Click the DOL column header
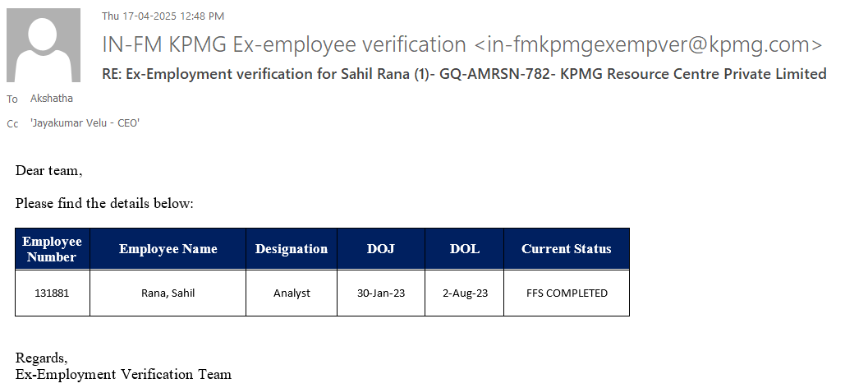The width and height of the screenshot is (868, 388). coord(465,249)
